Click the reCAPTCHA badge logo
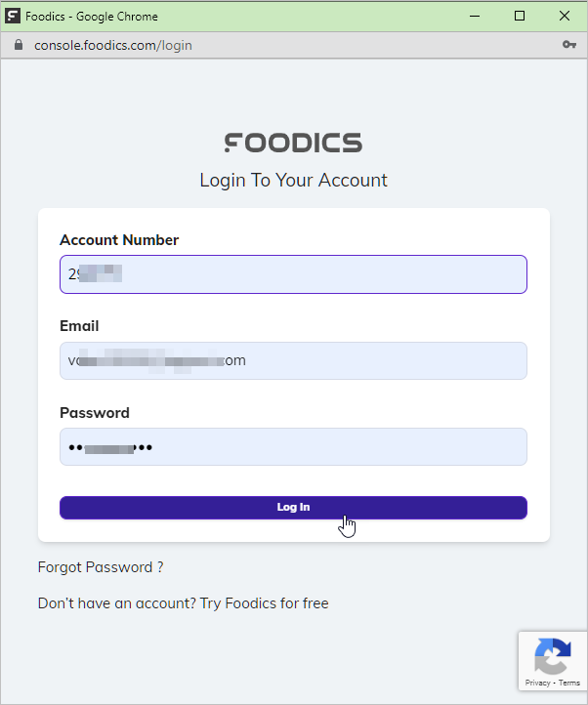This screenshot has width=588, height=705. pyautogui.click(x=553, y=657)
